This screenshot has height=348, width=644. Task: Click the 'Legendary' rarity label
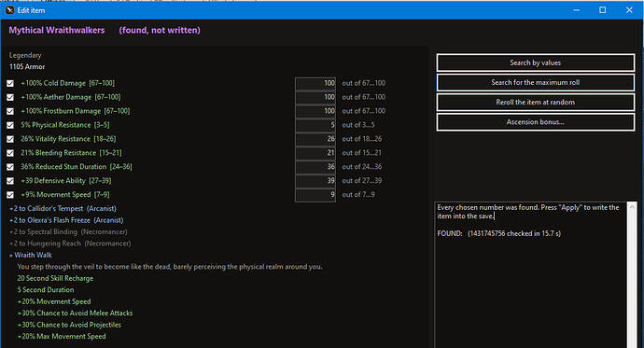click(25, 55)
